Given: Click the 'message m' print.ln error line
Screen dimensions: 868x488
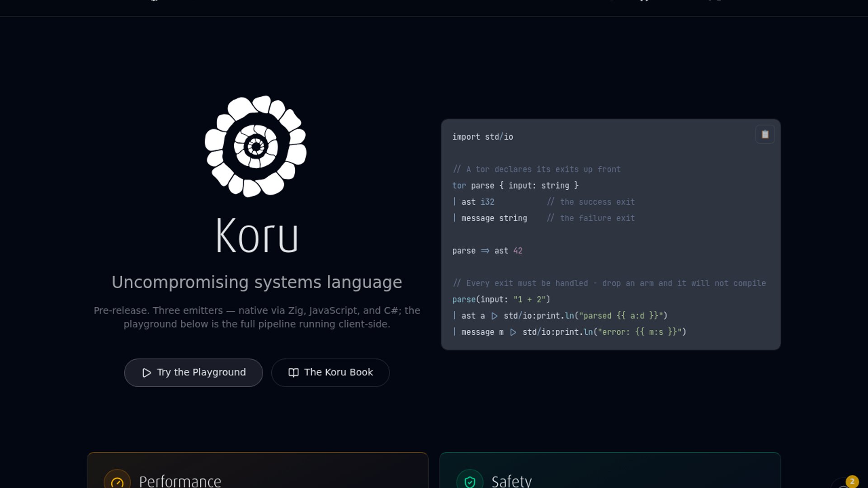Looking at the screenshot, I should pyautogui.click(x=569, y=332).
